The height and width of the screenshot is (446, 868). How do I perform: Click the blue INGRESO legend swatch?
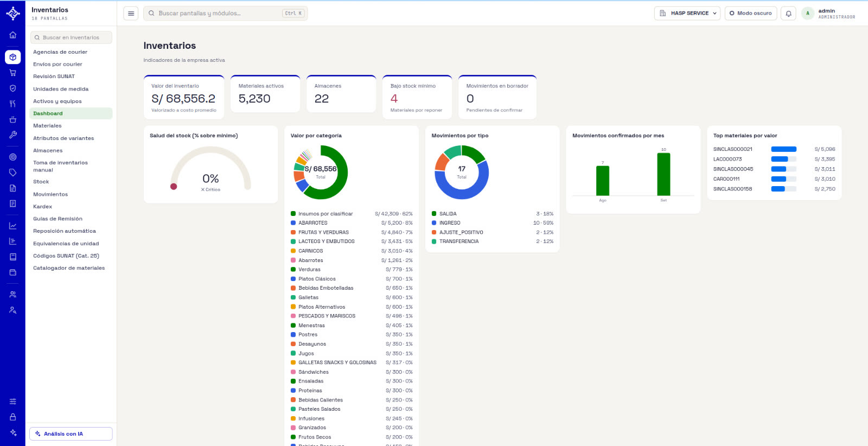pos(434,223)
